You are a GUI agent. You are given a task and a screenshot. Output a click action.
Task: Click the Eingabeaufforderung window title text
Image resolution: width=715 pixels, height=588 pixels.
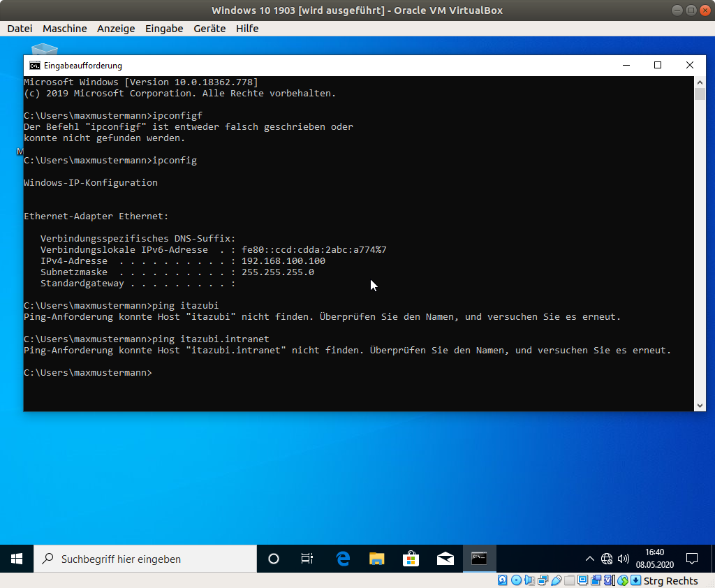tap(83, 66)
